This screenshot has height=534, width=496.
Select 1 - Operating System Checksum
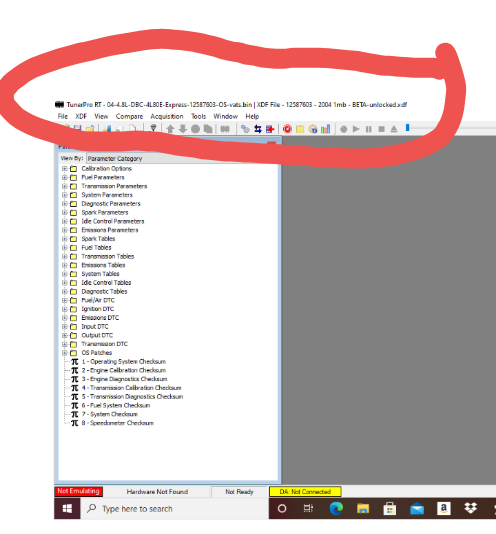124,362
